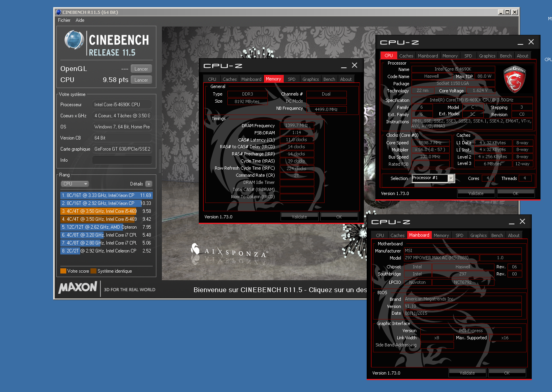Click the MSI Gaming G Series dragon logo
The height and width of the screenshot is (392, 552).
[515, 79]
